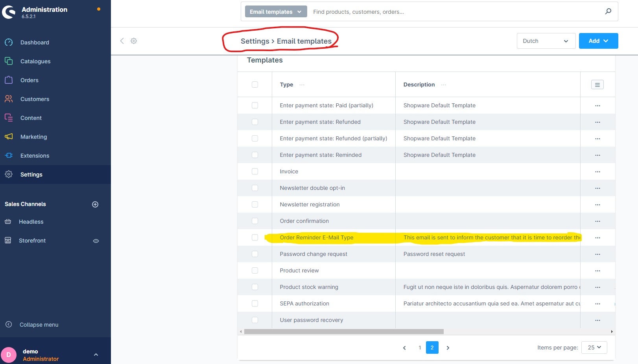The width and height of the screenshot is (638, 364).
Task: Click the Extensions plug icon
Action: (x=9, y=156)
